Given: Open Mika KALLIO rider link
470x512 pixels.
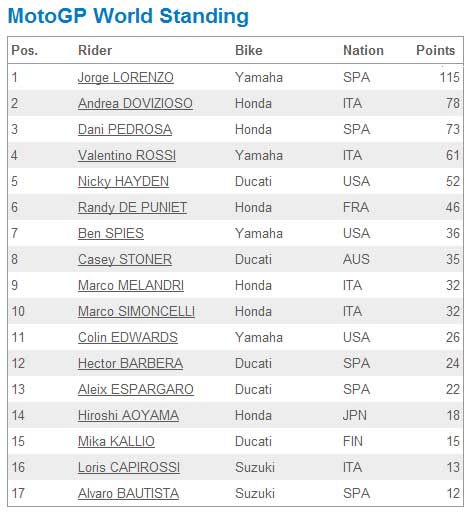Looking at the screenshot, I should tap(116, 441).
